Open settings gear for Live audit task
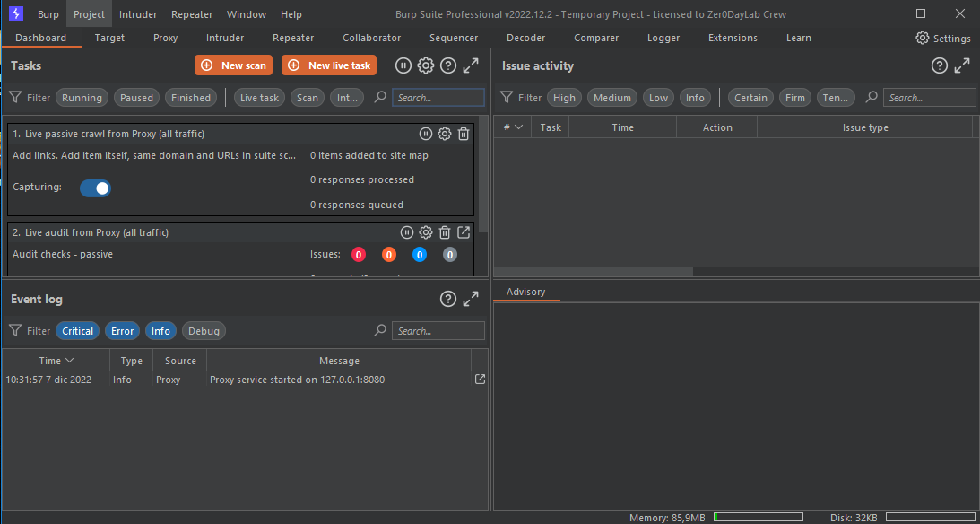 tap(426, 232)
